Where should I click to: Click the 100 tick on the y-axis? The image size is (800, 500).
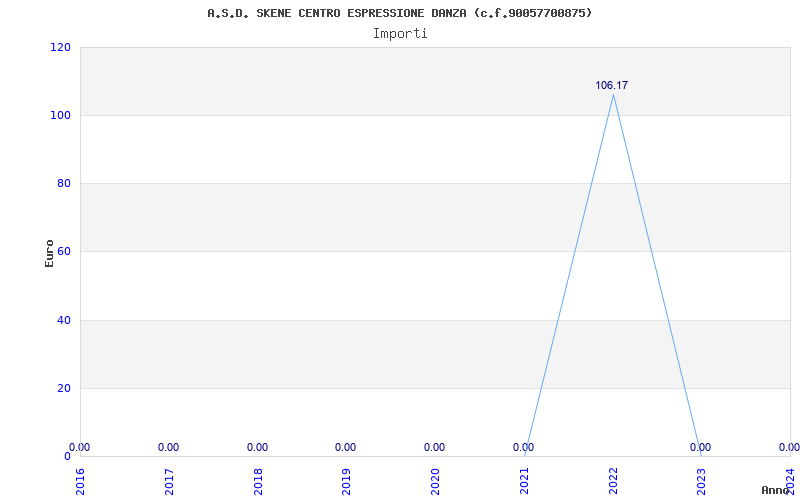point(60,115)
